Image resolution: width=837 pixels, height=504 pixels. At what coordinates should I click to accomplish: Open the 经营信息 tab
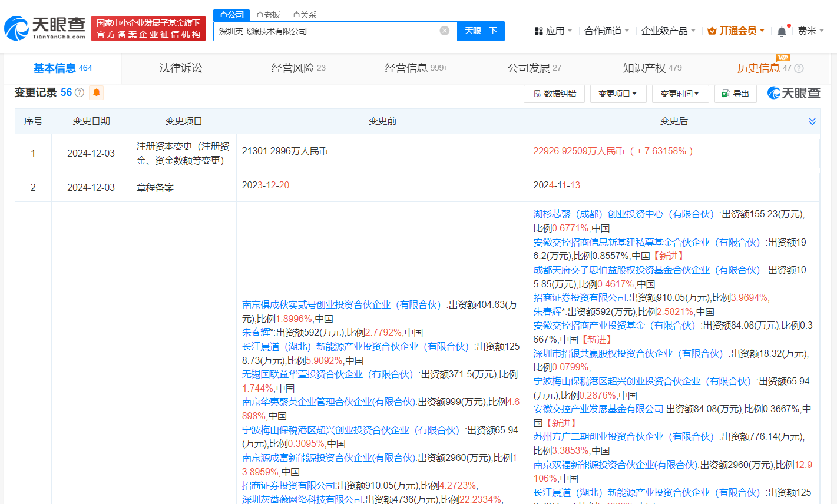pyautogui.click(x=416, y=68)
